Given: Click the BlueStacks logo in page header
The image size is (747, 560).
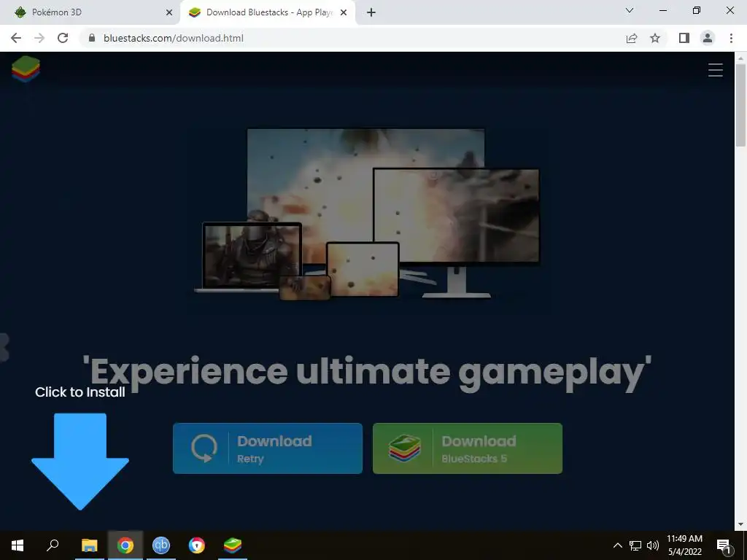Looking at the screenshot, I should coord(26,69).
